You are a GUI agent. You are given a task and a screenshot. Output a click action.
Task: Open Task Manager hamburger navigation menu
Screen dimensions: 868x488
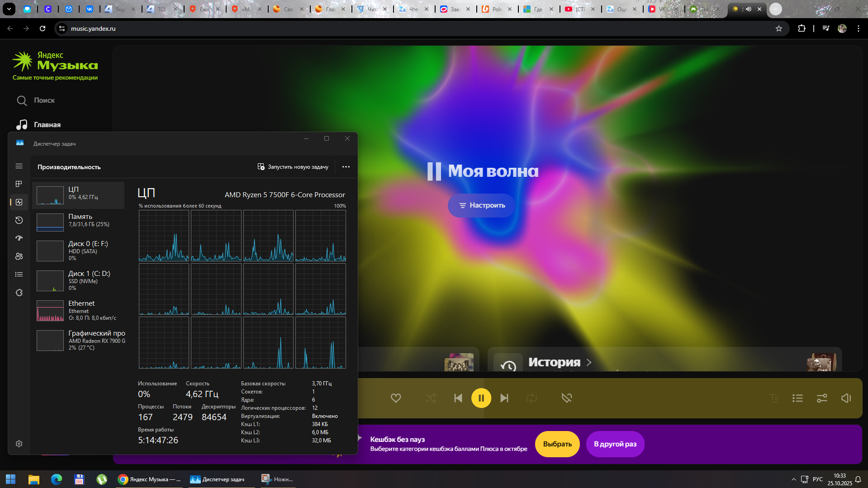(19, 166)
